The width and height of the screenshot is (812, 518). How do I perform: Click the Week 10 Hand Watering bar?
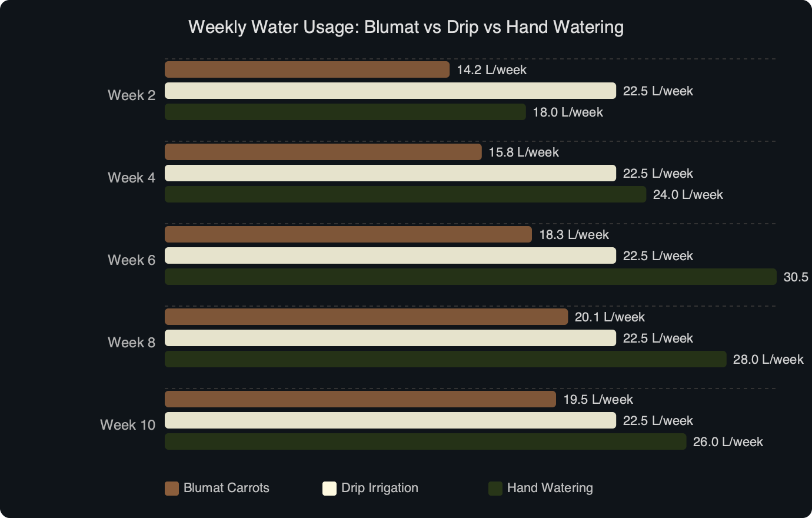point(425,441)
